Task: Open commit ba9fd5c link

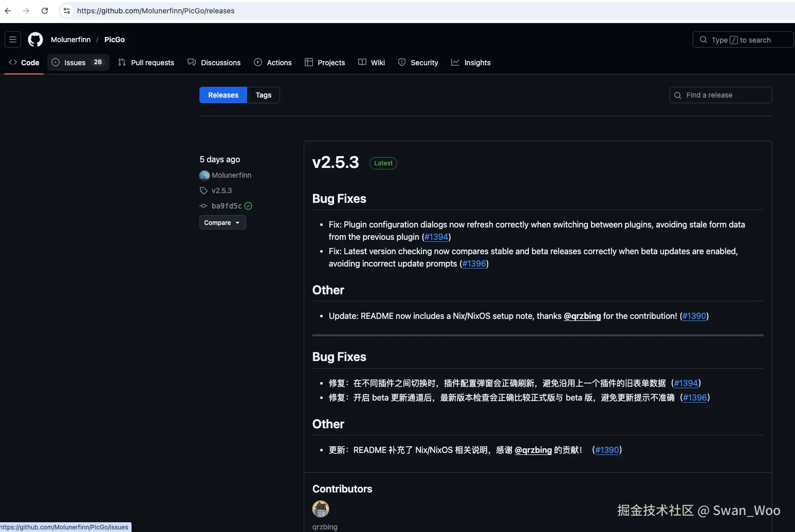Action: pyautogui.click(x=227, y=206)
